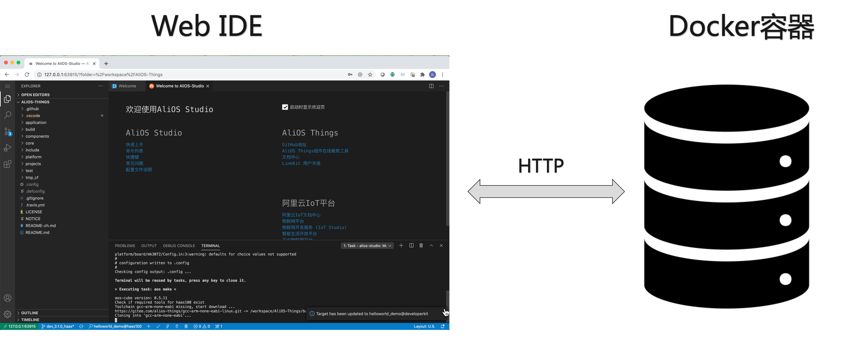Open errors and warnings count in status bar
Viewport: 868px width, 338px height.
click(x=202, y=327)
